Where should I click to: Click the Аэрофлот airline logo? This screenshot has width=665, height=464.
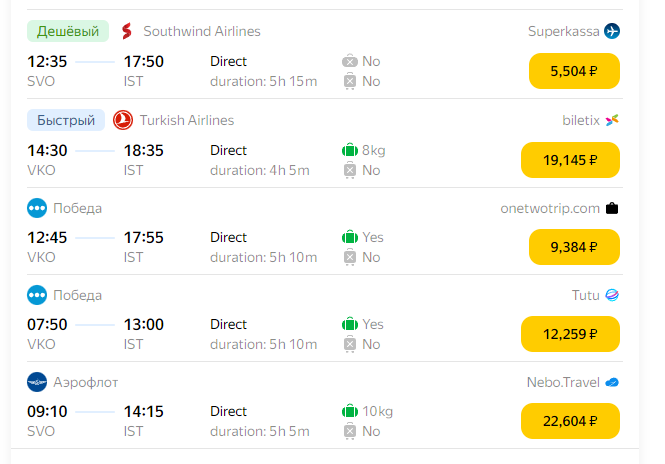point(37,382)
